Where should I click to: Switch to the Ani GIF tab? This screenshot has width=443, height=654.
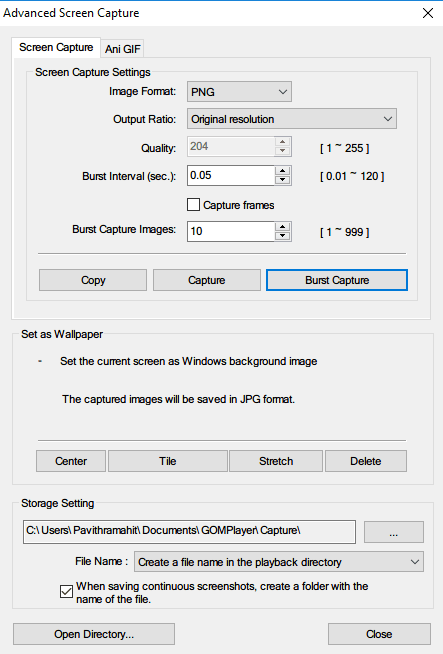coord(123,49)
